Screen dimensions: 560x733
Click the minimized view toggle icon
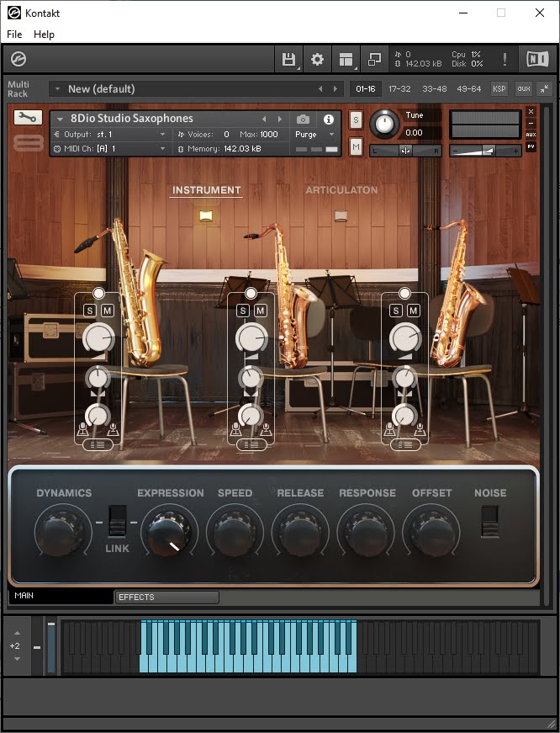coord(374,60)
